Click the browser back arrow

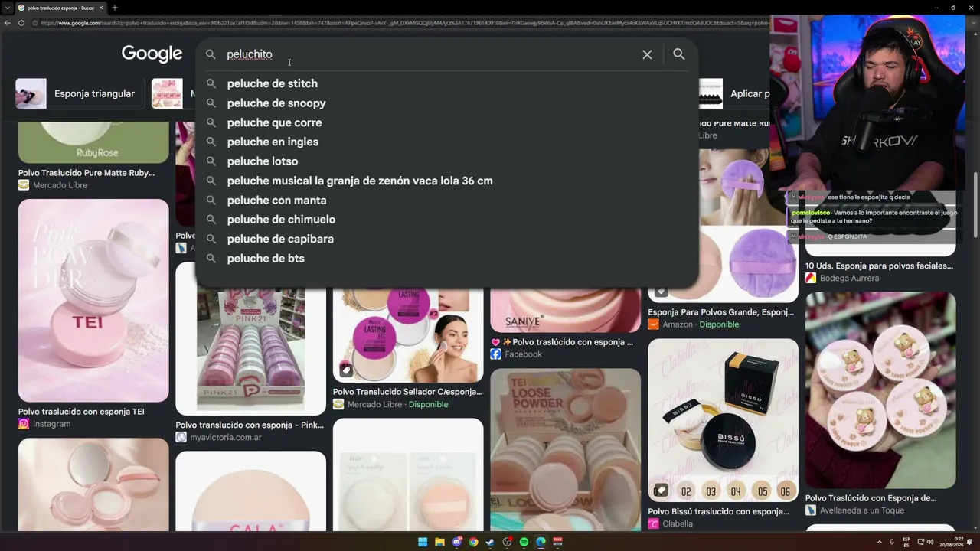7,23
